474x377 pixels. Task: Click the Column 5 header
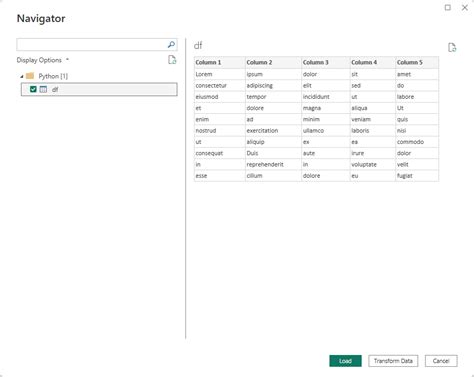[417, 63]
